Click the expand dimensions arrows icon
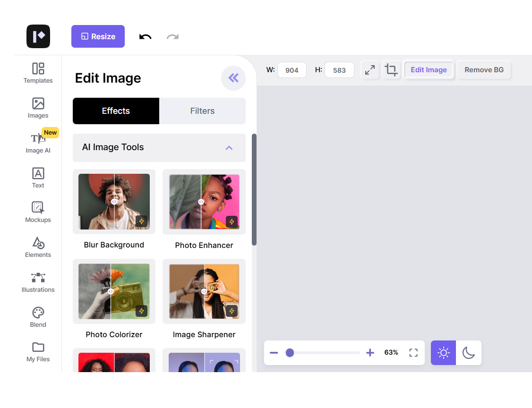 pyautogui.click(x=370, y=70)
